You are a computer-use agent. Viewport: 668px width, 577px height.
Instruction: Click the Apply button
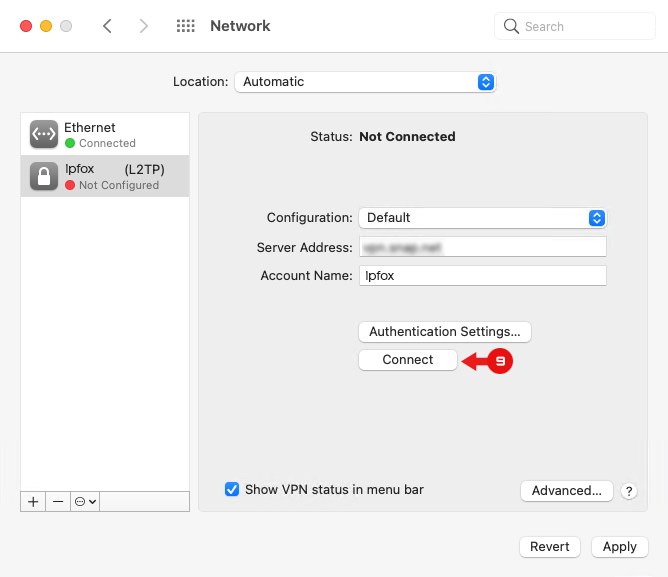click(619, 547)
